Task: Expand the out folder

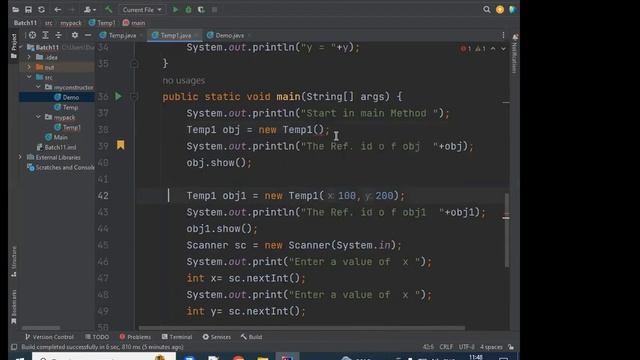Action: 29,67
